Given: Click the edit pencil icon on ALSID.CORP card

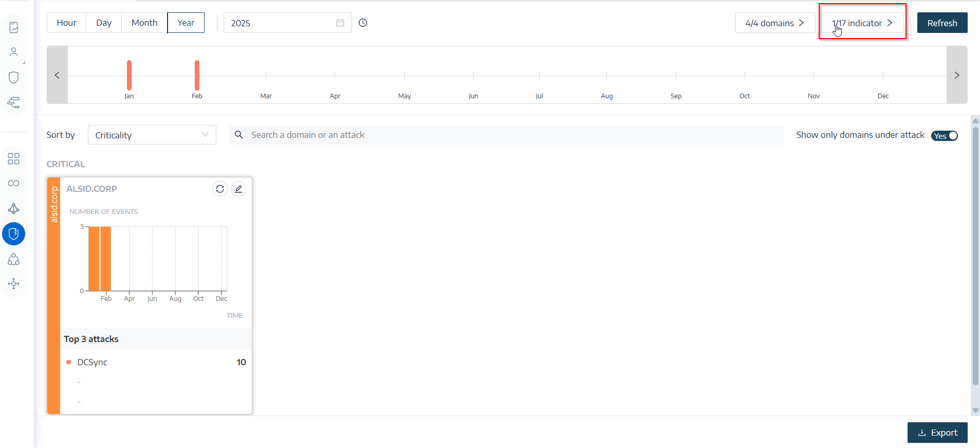Looking at the screenshot, I should 238,189.
